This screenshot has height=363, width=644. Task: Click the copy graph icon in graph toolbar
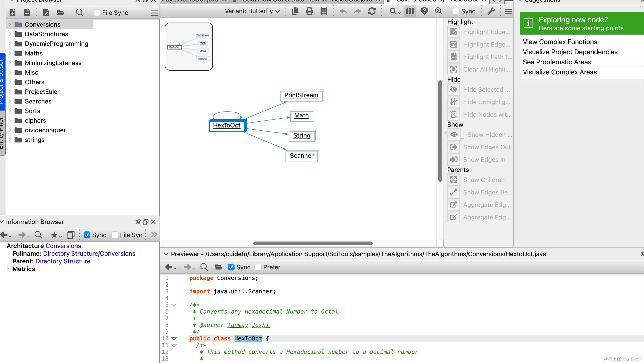point(295,11)
